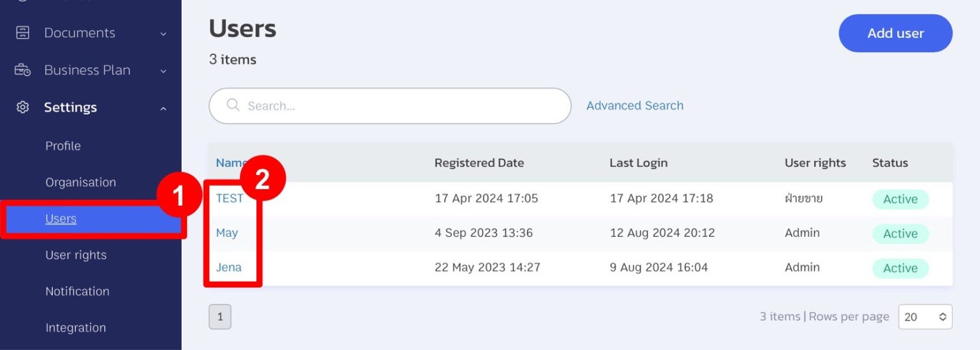Expand the Business Plan chevron

click(x=163, y=71)
